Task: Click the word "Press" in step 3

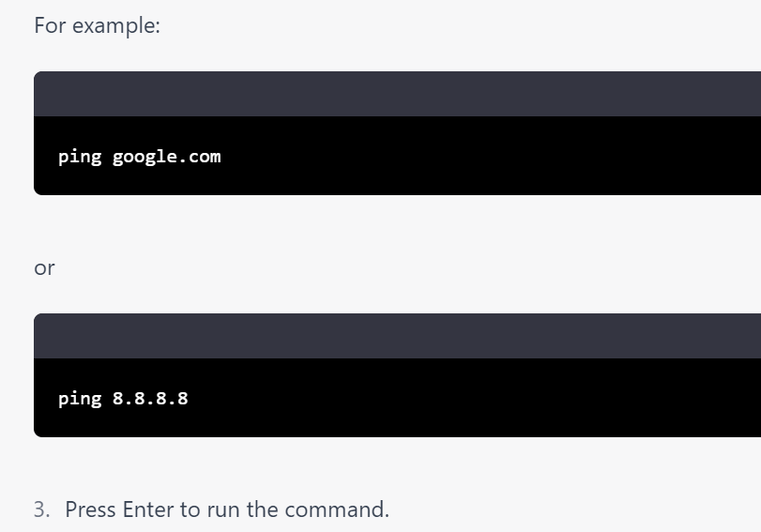Action: [x=91, y=509]
